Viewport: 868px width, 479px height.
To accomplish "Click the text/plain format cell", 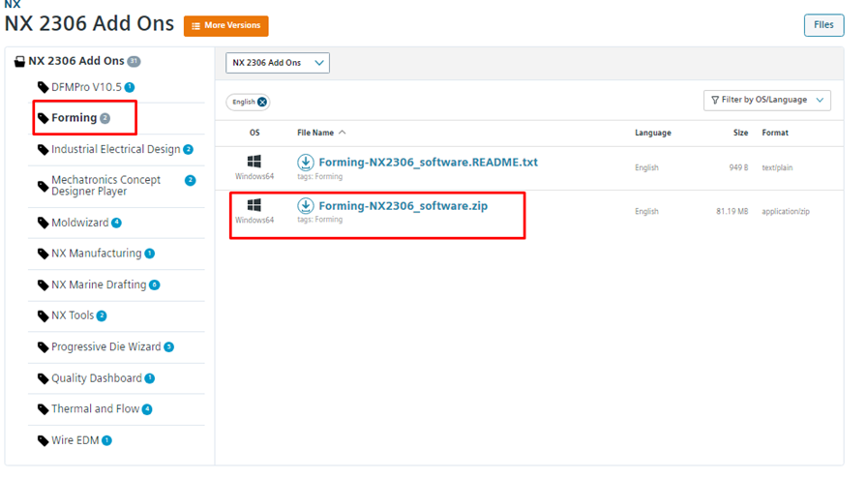I will click(777, 167).
